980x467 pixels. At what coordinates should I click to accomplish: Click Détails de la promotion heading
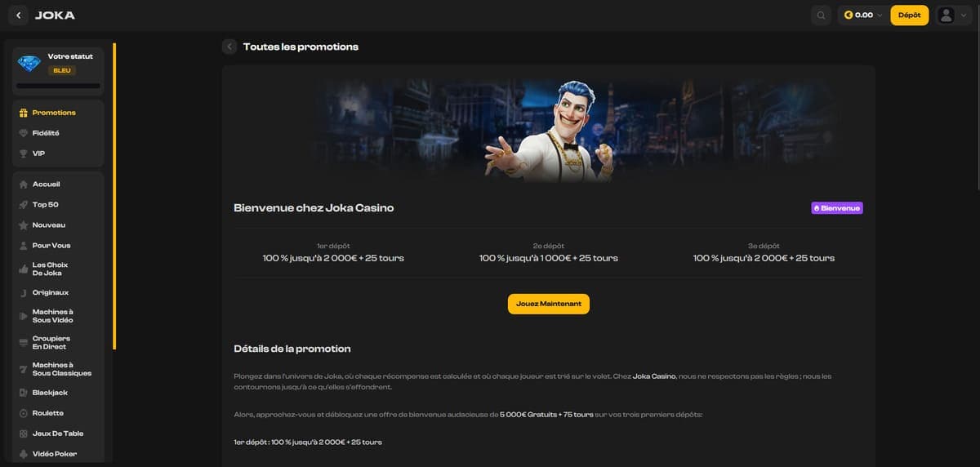292,349
